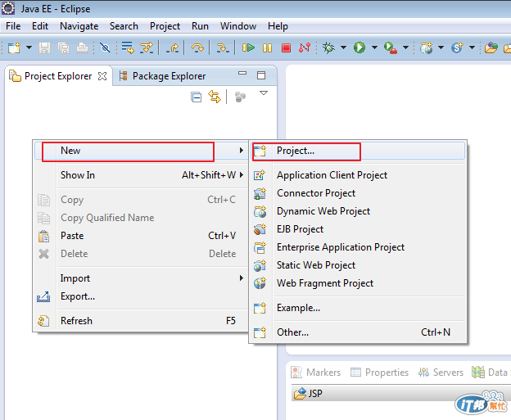The width and height of the screenshot is (511, 420).
Task: Select Web Fragment Project
Action: point(358,283)
